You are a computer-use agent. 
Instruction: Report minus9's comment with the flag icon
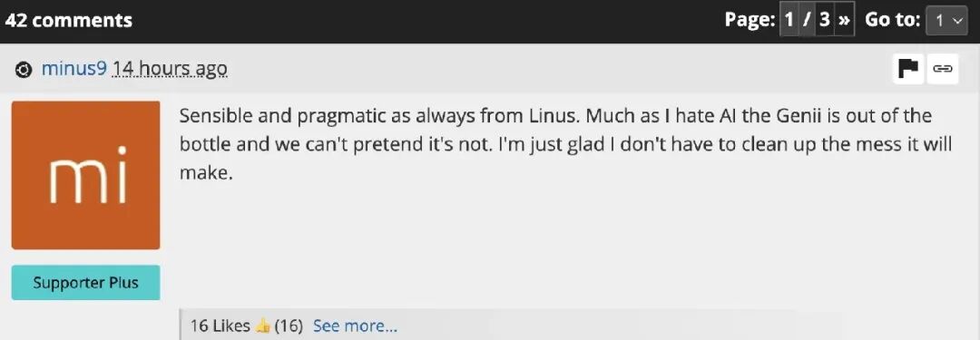[908, 69]
